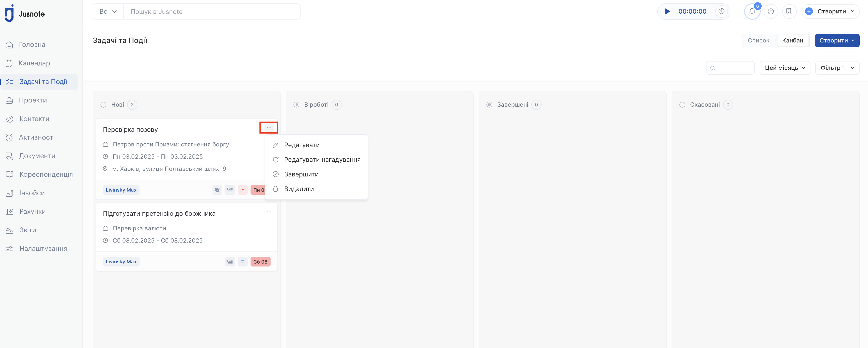This screenshot has height=348, width=868.
Task: Click the Задачі та Події page title
Action: (120, 41)
